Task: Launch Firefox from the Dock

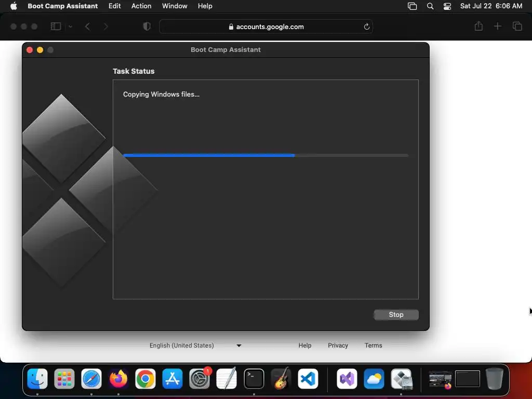Action: (118, 379)
